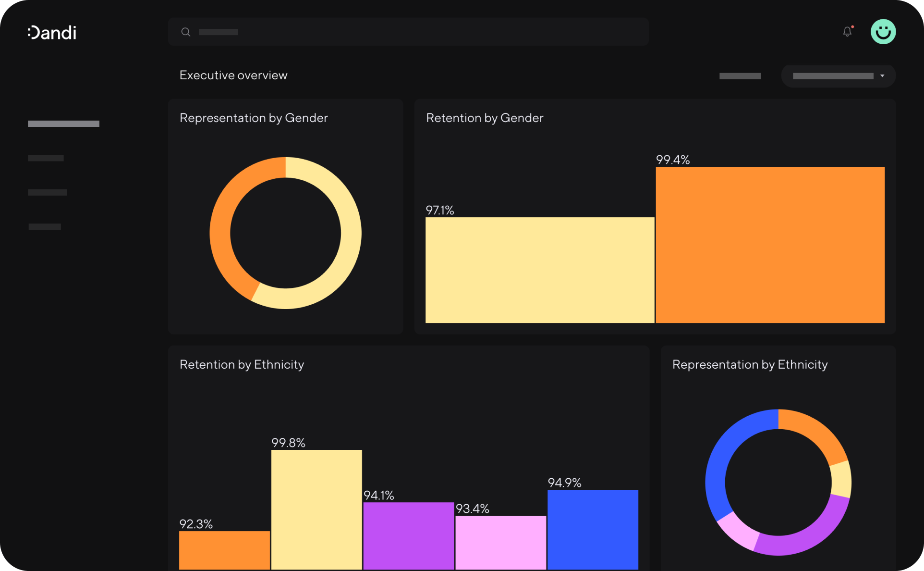The width and height of the screenshot is (924, 571).
Task: Select the third sidebar menu item
Action: click(48, 192)
